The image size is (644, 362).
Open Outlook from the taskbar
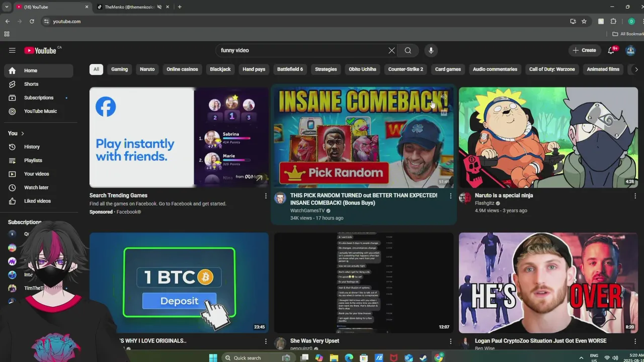point(409,358)
